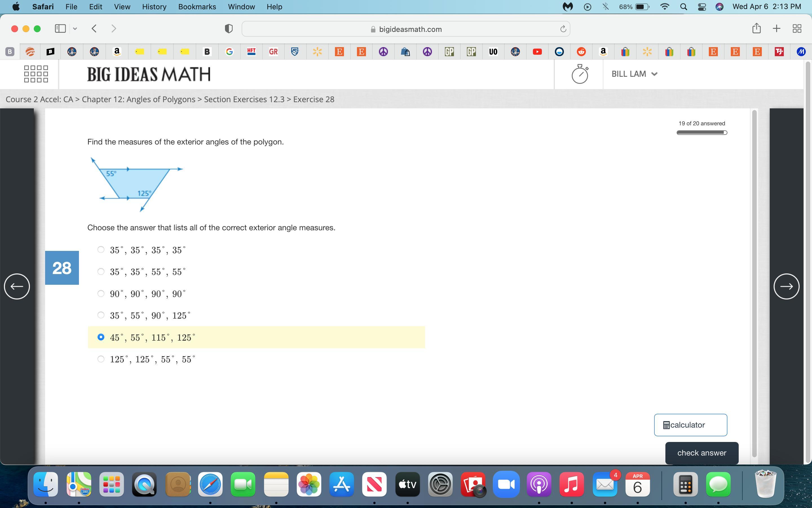The image size is (812, 508).
Task: Open the Music app in the dock
Action: pos(572,484)
